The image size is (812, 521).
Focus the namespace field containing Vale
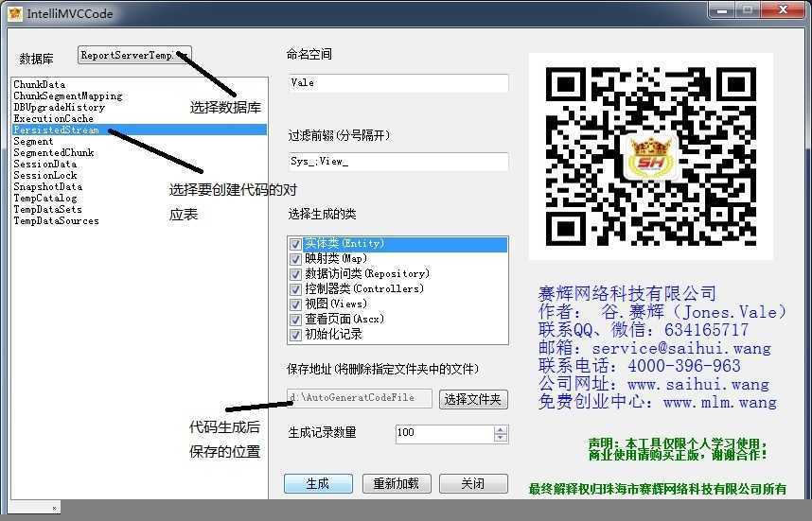[x=398, y=83]
